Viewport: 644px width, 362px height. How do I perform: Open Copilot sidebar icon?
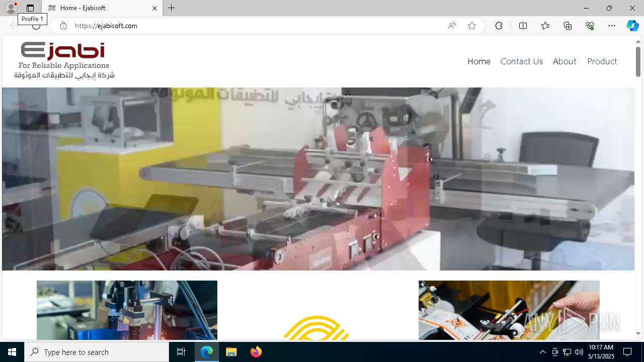click(x=632, y=26)
